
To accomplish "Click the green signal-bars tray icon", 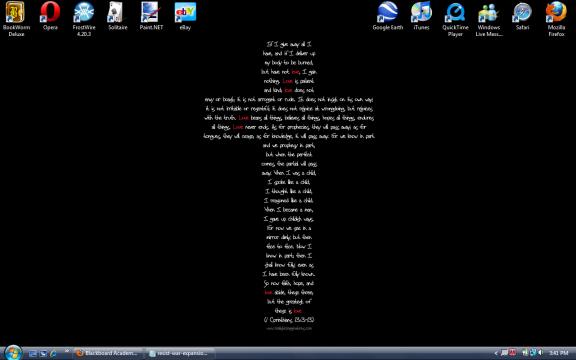I will coord(525,353).
